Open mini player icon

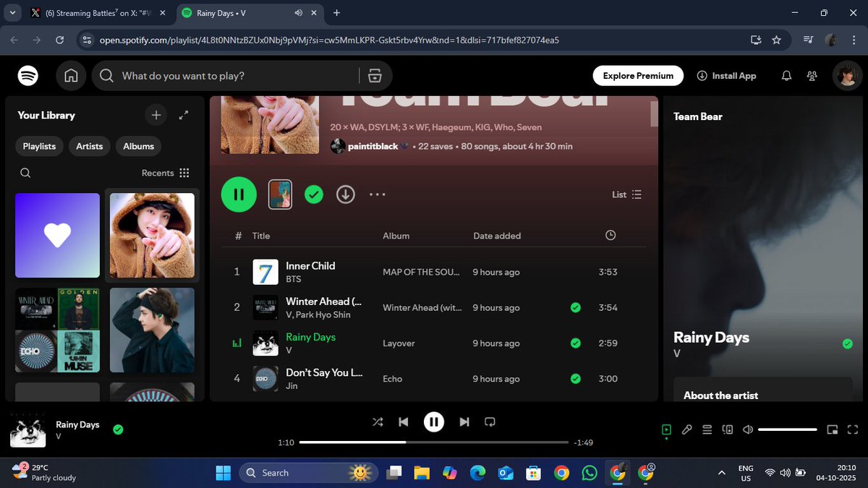point(833,429)
